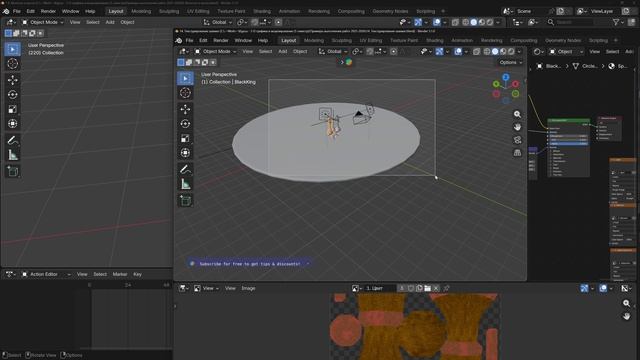Screen dimensions: 640x360
Task: Select the Scale tool in the back window
Action: [x=13, y=109]
